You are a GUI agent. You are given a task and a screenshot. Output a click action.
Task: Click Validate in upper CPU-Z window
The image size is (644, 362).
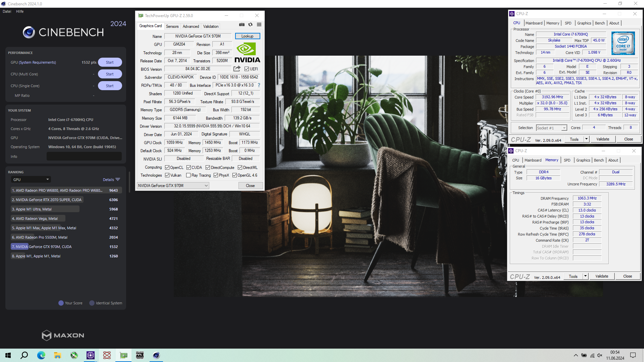(x=603, y=139)
